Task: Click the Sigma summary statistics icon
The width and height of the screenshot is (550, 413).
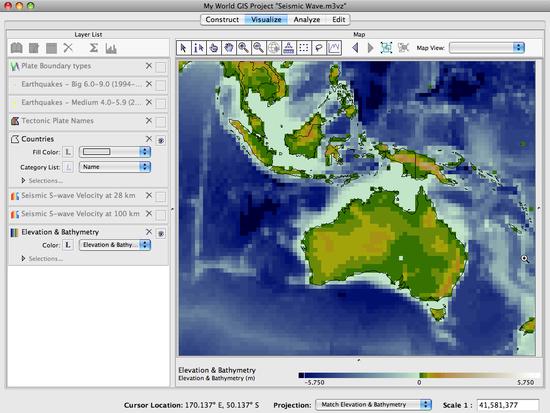Action: 93,48
